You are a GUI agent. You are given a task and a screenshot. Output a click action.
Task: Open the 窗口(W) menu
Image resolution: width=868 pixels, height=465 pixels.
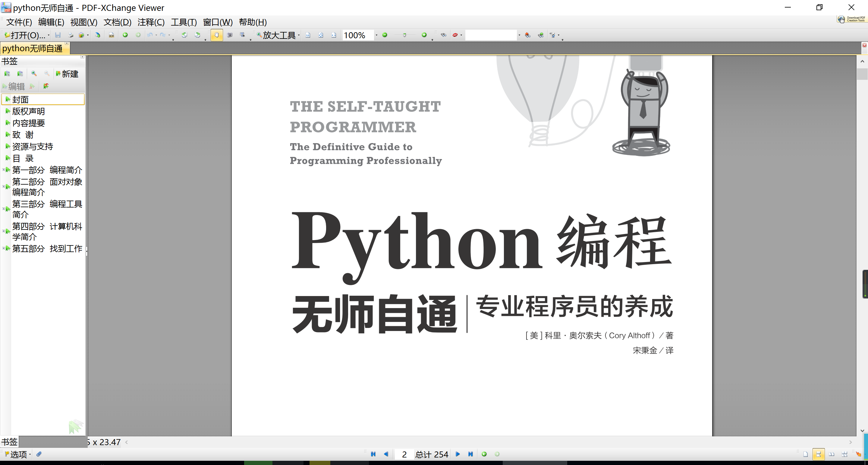218,22
